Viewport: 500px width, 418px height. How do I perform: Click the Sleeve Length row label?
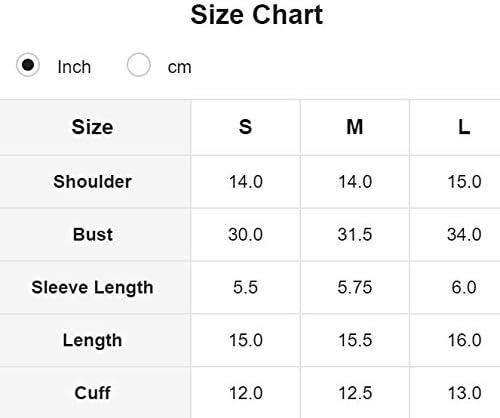tap(92, 287)
